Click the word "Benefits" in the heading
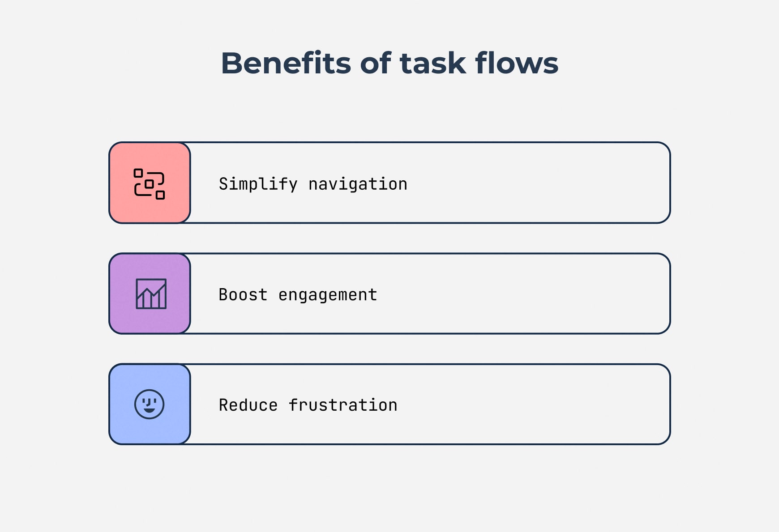This screenshot has height=532, width=779. 286,63
